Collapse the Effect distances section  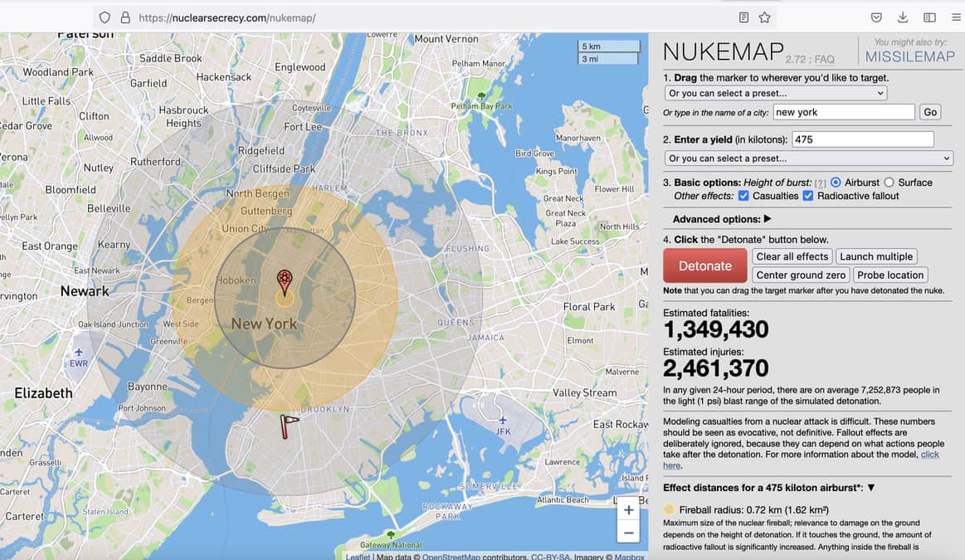pyautogui.click(x=870, y=487)
